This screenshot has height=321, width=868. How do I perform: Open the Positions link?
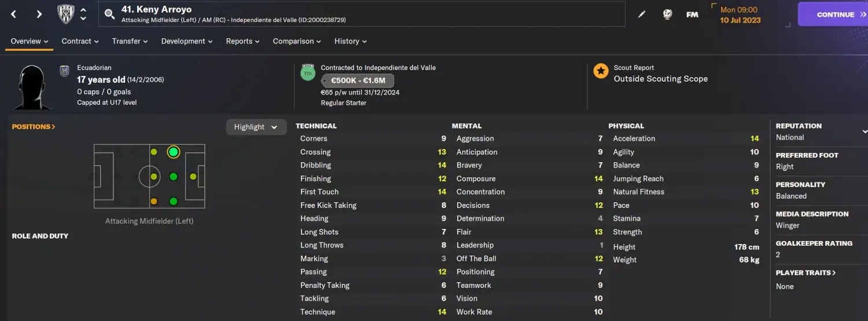[x=34, y=126]
